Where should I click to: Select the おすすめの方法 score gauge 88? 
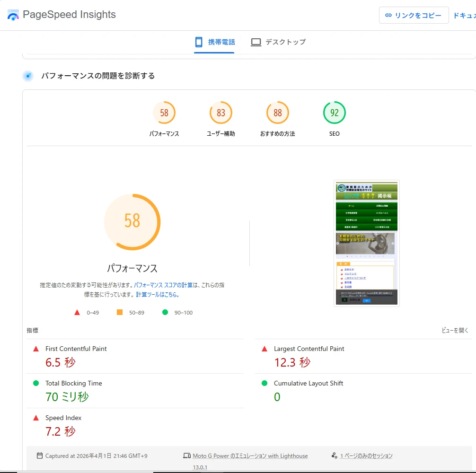tap(277, 113)
